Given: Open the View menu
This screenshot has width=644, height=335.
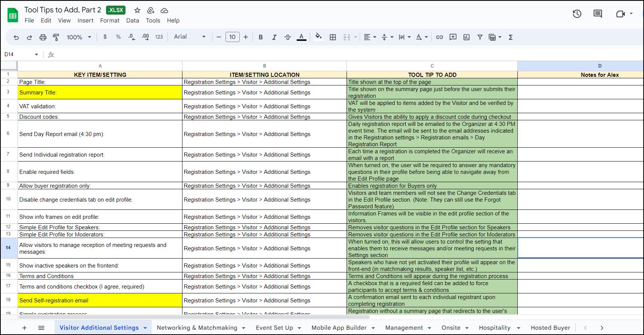Looking at the screenshot, I should pyautogui.click(x=64, y=21).
